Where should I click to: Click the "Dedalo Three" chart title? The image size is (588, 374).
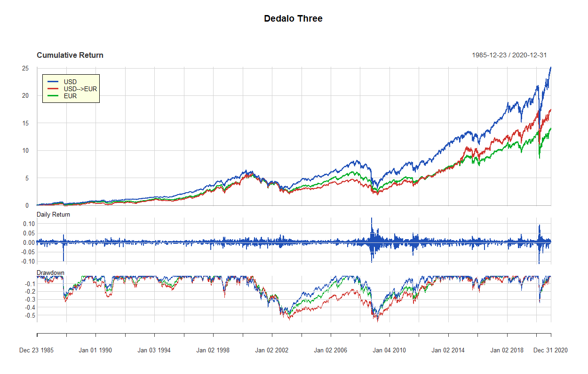(293, 19)
